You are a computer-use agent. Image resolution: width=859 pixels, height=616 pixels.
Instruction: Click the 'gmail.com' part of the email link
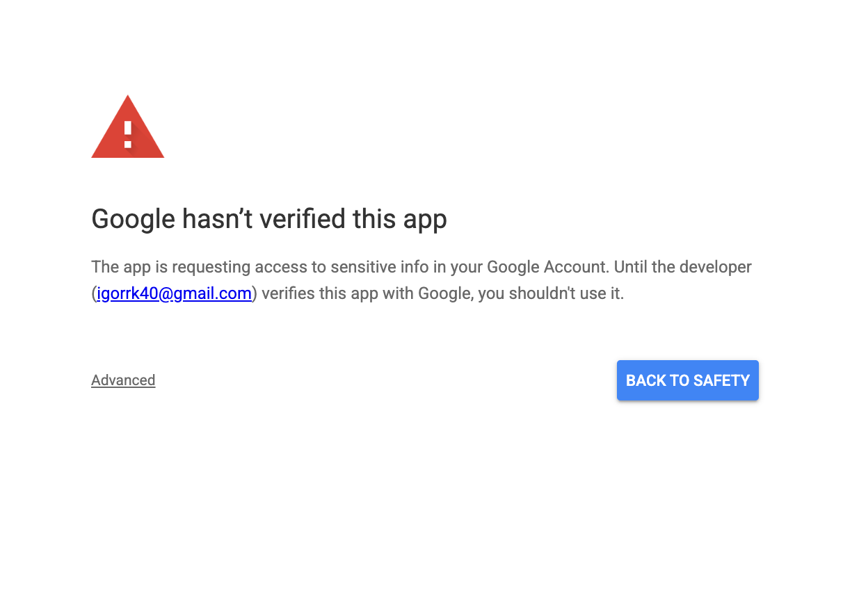(212, 293)
